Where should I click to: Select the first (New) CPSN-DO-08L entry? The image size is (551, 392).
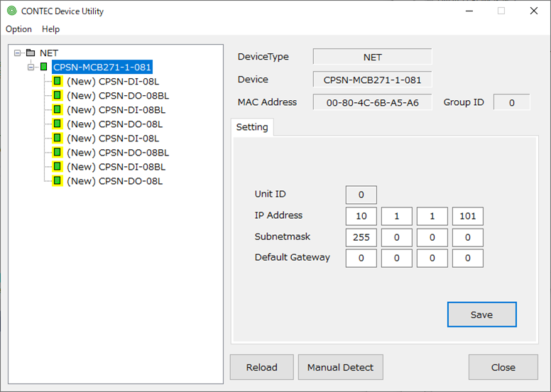click(x=114, y=124)
